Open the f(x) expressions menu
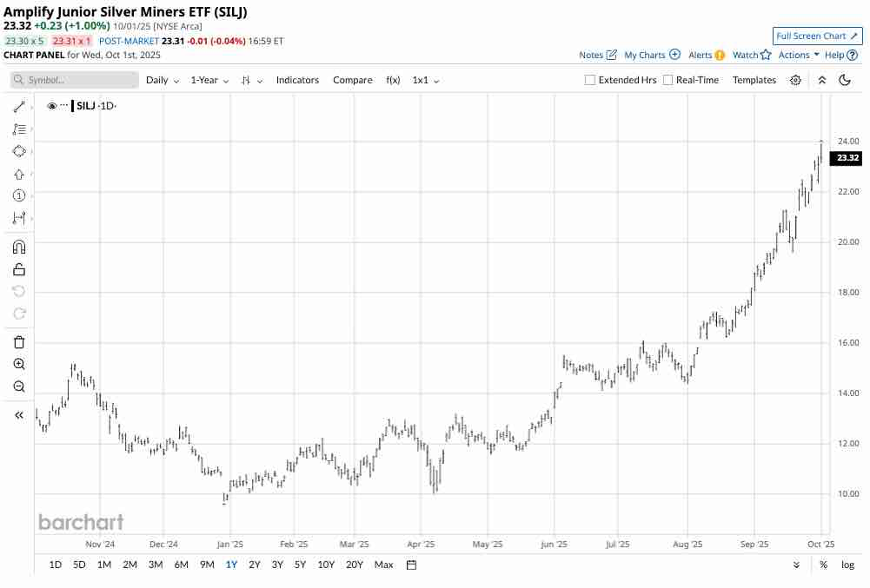Viewport: 870px width, 588px height. [393, 81]
